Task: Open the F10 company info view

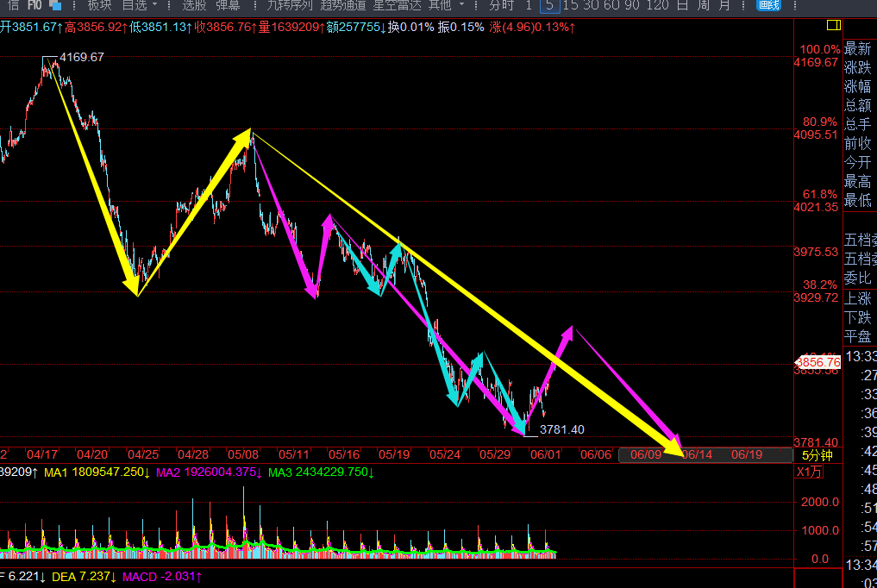Action: click(34, 5)
